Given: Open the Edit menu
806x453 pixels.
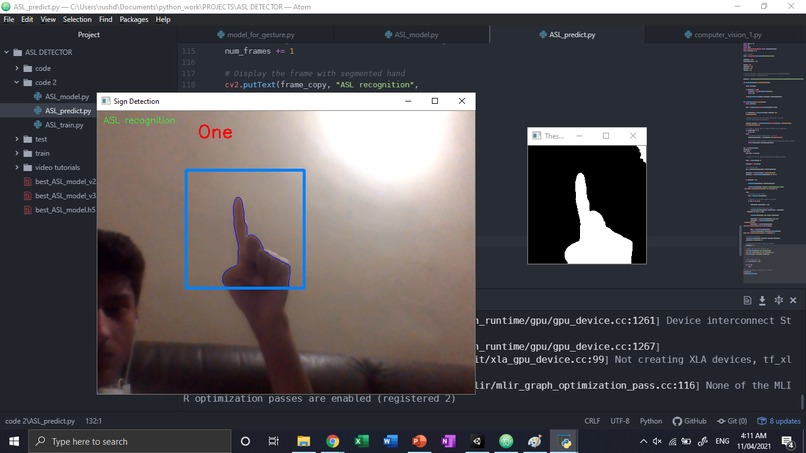Looking at the screenshot, I should 27,20.
